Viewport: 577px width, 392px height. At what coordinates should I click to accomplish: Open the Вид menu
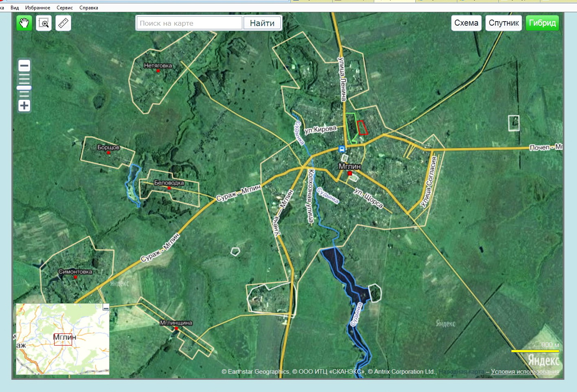point(15,8)
